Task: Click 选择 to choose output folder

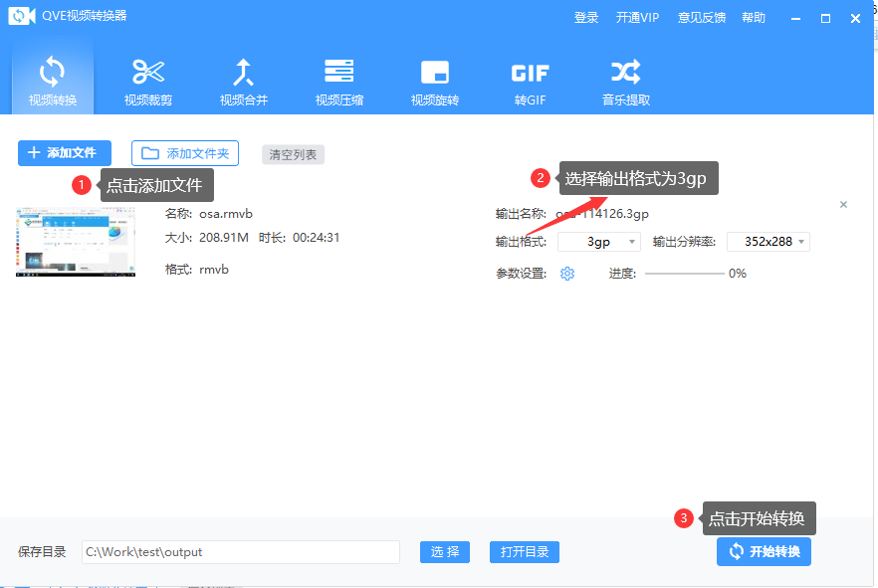Action: point(445,552)
